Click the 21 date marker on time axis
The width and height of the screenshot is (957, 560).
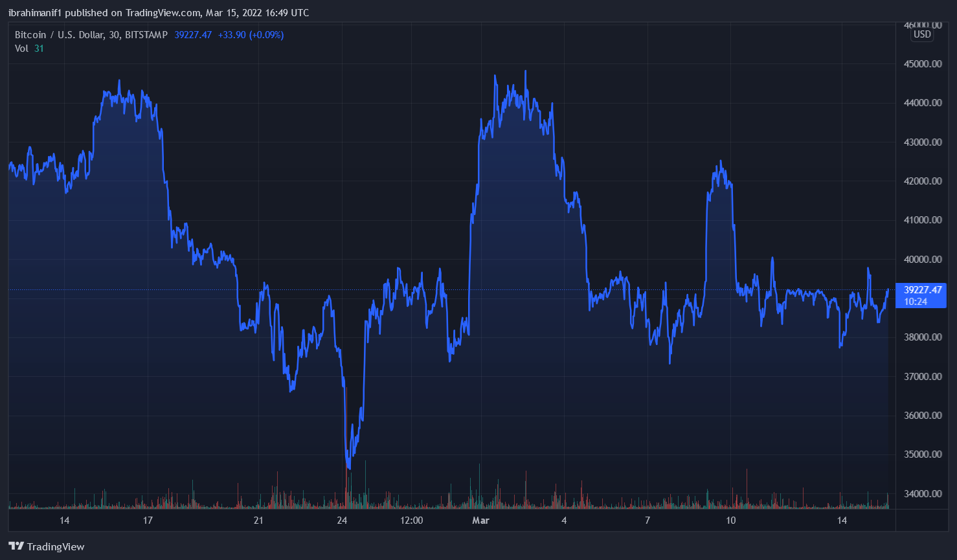pos(258,521)
